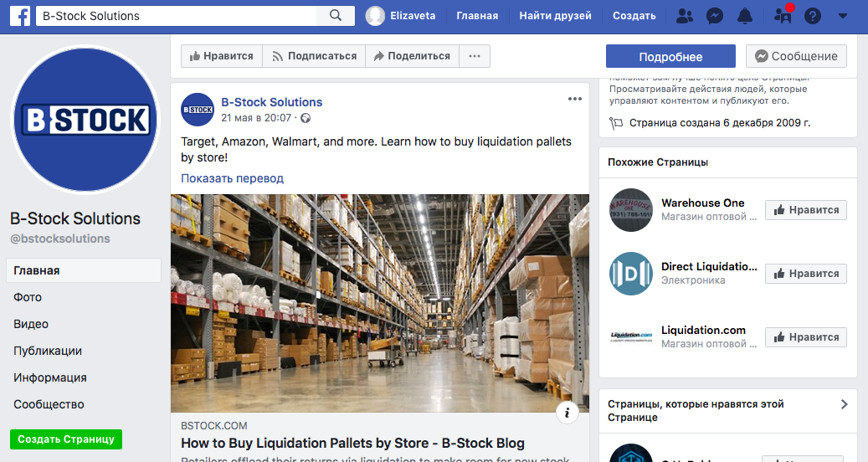Click Показать перевод link
The width and height of the screenshot is (868, 462).
233,178
